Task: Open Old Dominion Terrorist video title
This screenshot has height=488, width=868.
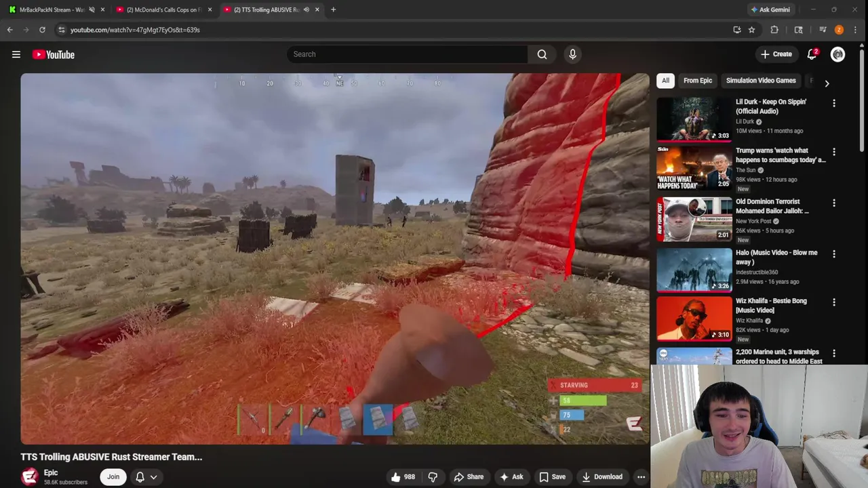Action: point(772,206)
